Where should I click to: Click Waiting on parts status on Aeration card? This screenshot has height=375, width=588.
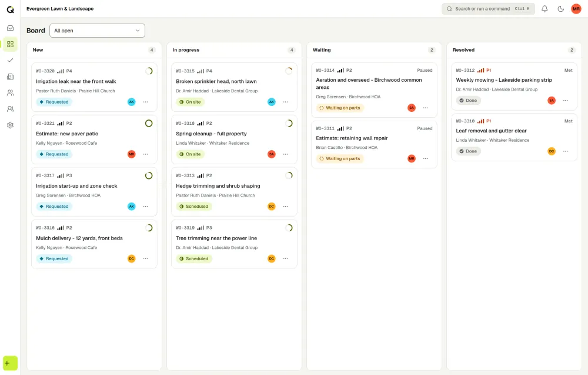coord(339,108)
